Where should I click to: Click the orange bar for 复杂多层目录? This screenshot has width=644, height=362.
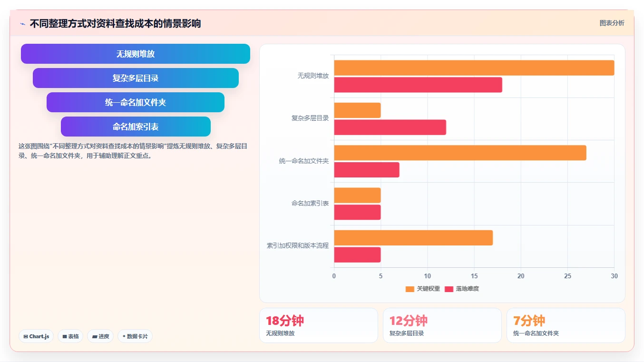click(357, 110)
